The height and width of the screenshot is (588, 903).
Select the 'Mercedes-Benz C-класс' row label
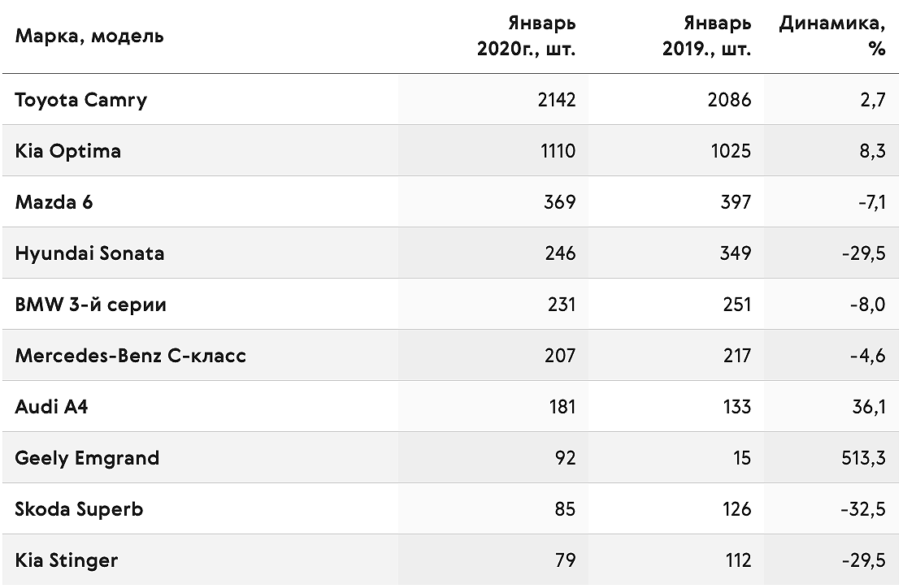click(130, 356)
